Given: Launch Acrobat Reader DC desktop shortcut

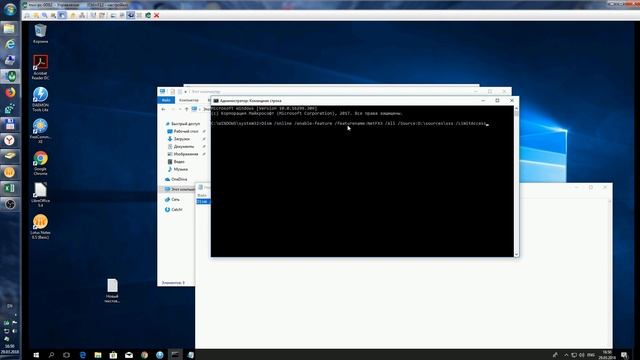Looking at the screenshot, I should (x=40, y=67).
